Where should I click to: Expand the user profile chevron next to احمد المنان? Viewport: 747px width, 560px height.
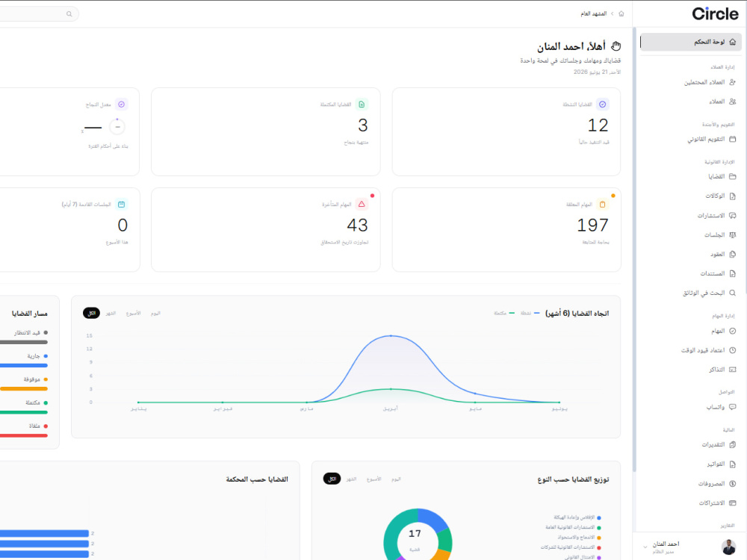645,547
